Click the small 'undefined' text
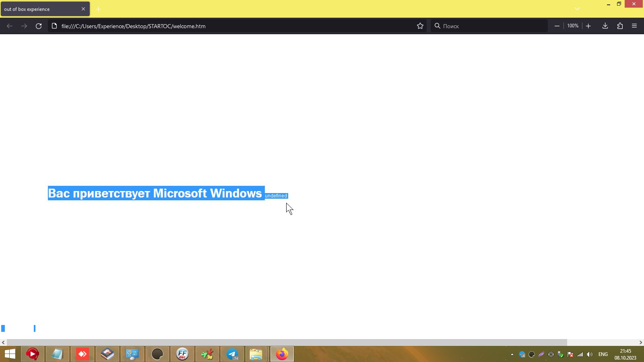The image size is (644, 362). tap(276, 196)
